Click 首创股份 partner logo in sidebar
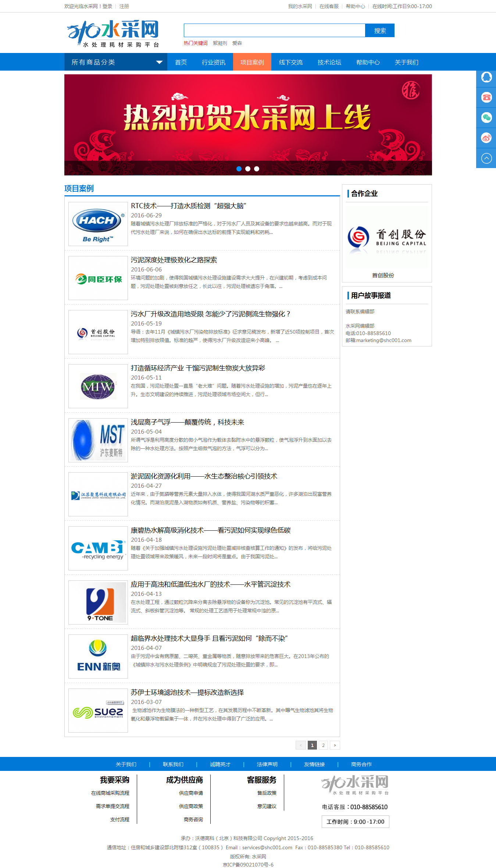 [x=387, y=237]
